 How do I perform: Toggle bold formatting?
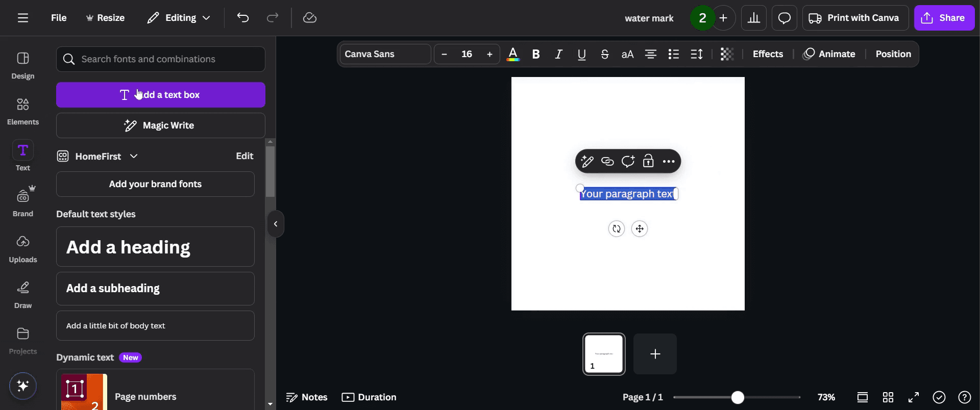tap(536, 54)
